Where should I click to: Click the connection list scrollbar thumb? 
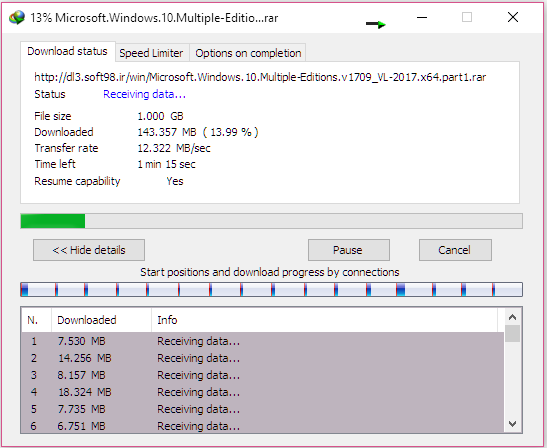(x=512, y=334)
